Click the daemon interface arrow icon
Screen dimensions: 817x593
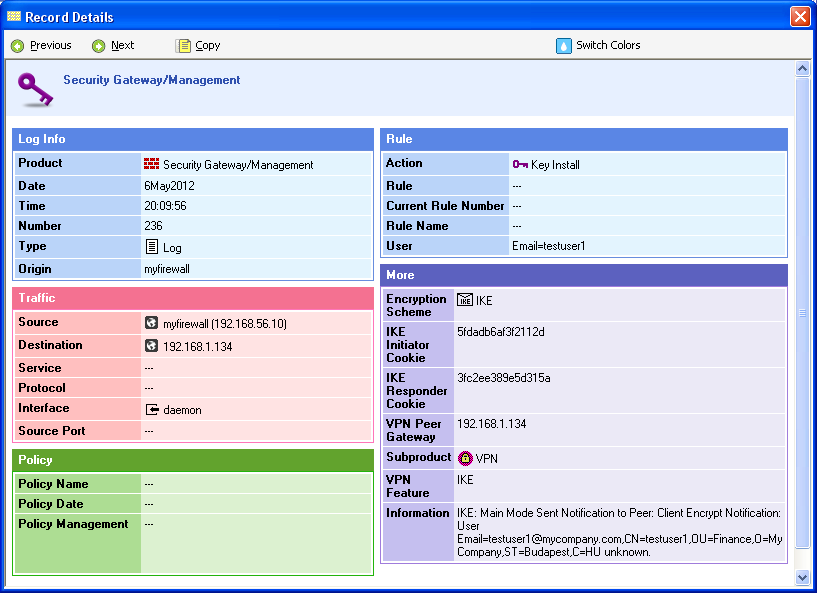pos(152,409)
